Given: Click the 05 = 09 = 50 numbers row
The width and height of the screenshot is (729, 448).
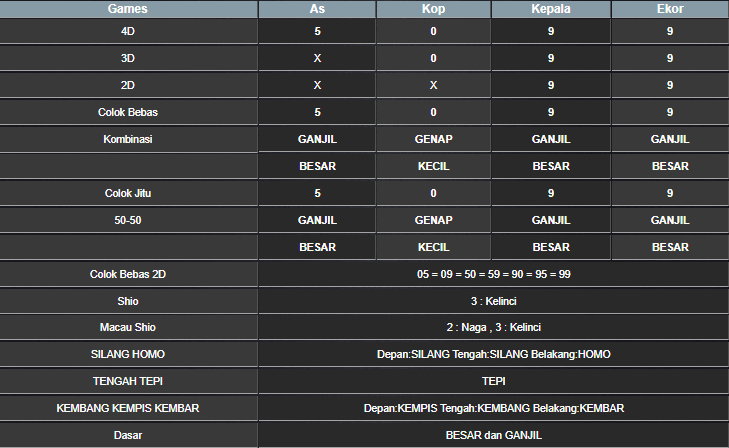Looking at the screenshot, I should [493, 274].
